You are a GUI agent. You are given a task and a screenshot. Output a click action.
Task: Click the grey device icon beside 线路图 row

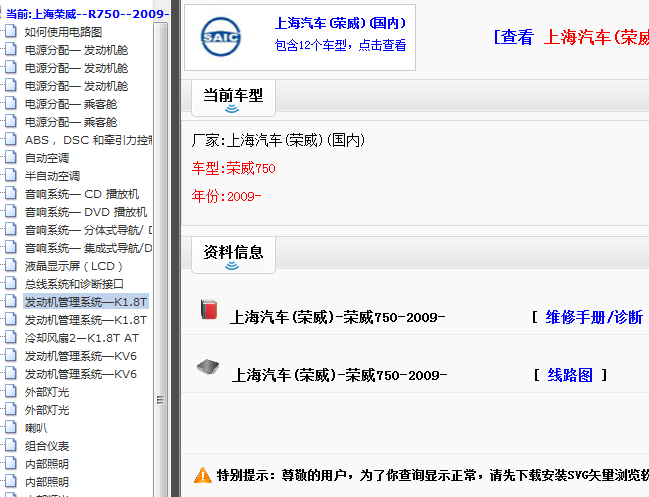coord(208,367)
